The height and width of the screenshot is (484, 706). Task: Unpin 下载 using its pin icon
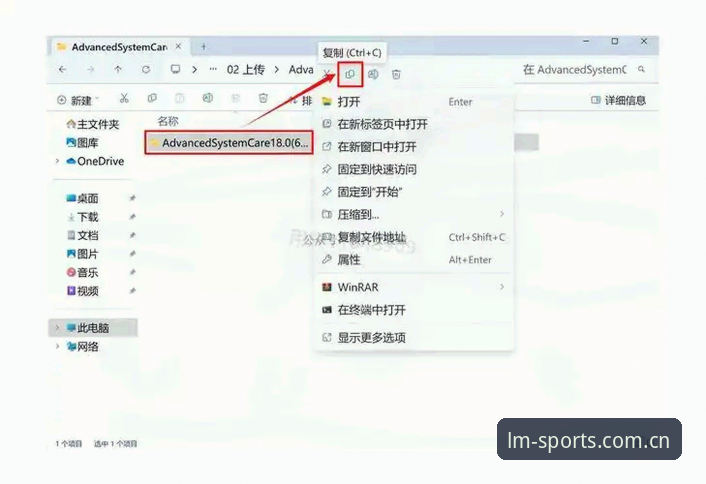click(x=132, y=217)
